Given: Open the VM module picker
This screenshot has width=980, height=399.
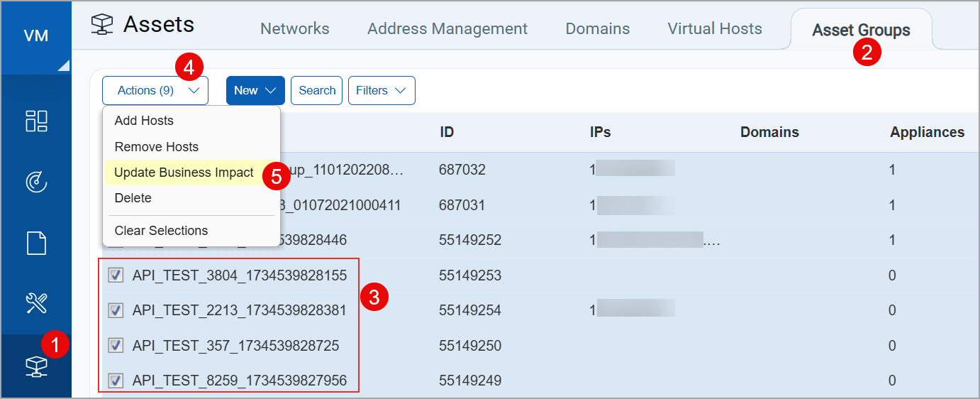Looking at the screenshot, I should pos(35,37).
